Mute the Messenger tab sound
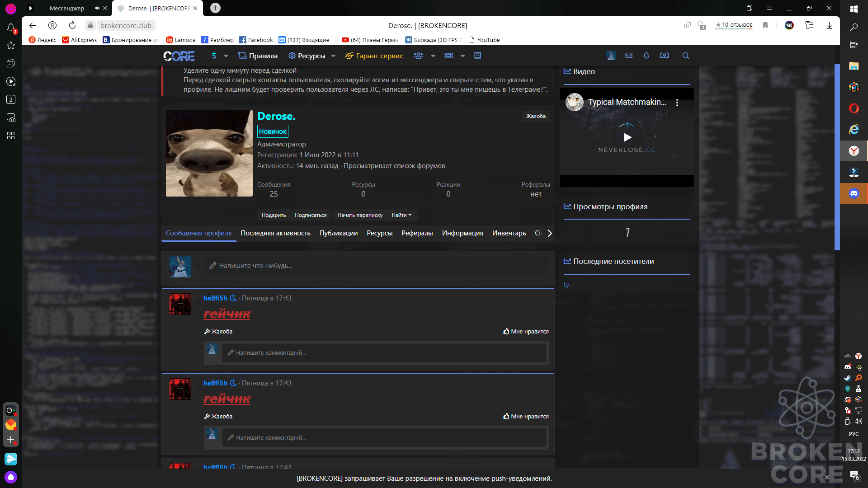 (x=97, y=8)
